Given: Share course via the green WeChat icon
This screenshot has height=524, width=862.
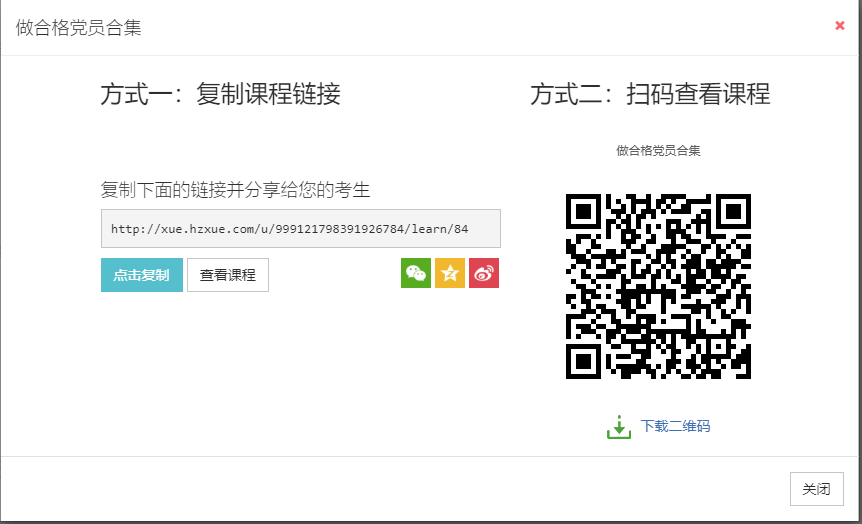Looking at the screenshot, I should coord(416,273).
